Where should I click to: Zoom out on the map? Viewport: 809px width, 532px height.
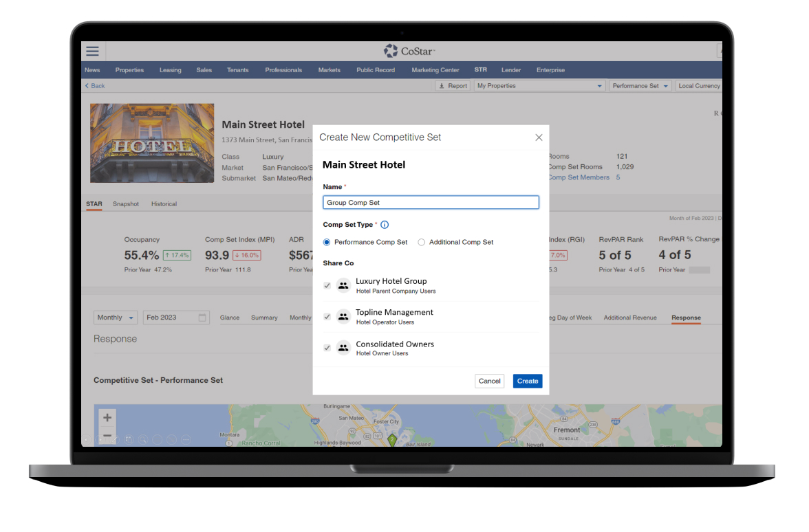pos(107,435)
